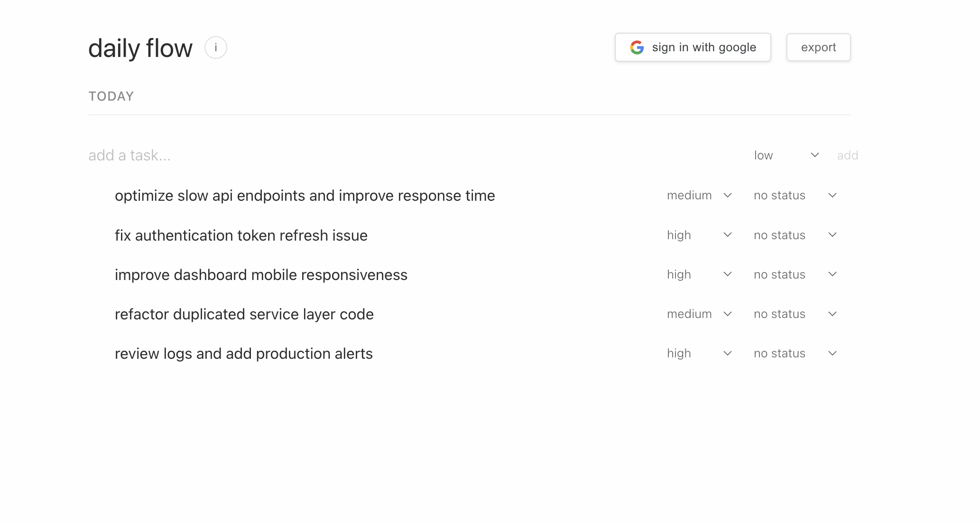The height and width of the screenshot is (523, 980).
Task: Click the add button for new task
Action: [x=847, y=156]
